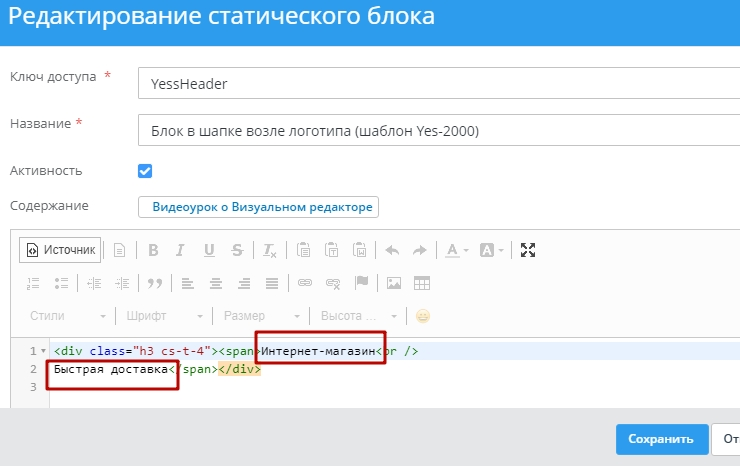Click the insert table icon

pyautogui.click(x=422, y=283)
